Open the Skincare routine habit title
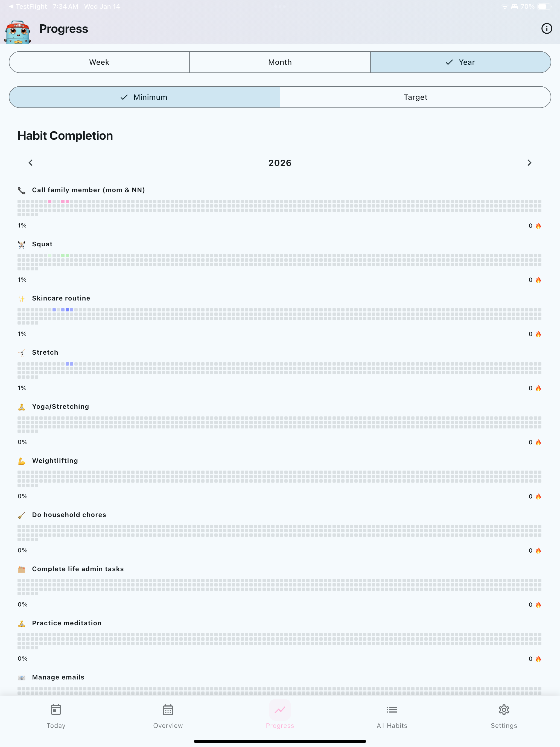Screen dimensions: 560x747 click(x=61, y=298)
